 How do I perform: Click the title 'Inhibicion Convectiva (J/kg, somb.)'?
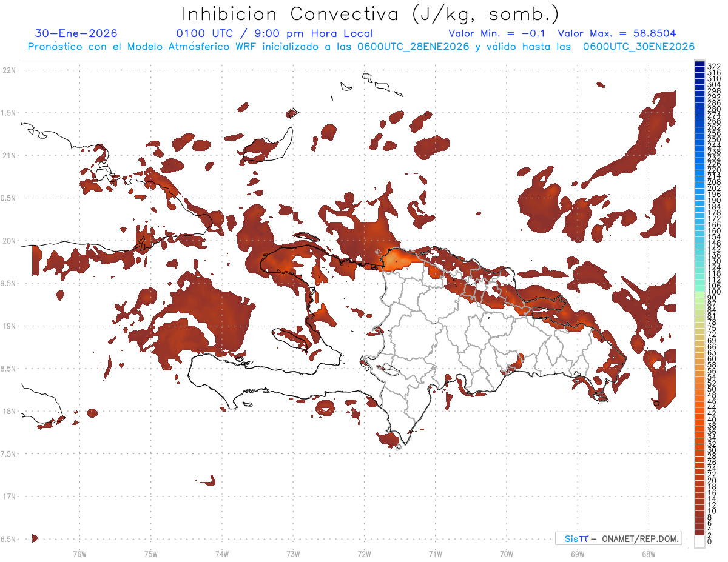(x=371, y=14)
